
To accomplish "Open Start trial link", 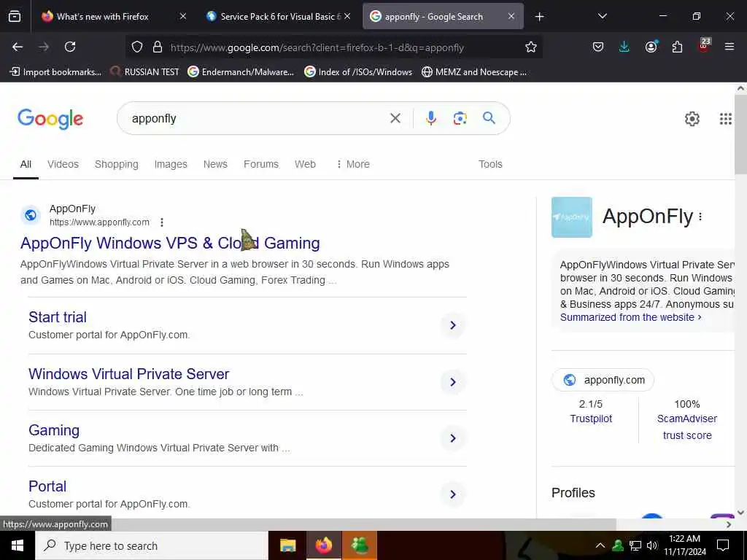I will coord(58,317).
